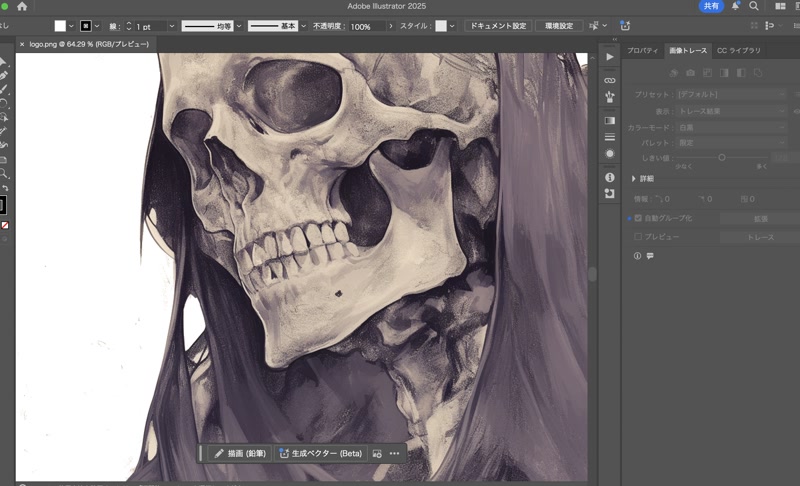Expand the 詳細 section triangle
Screen dimensions: 800x486
tap(633, 178)
